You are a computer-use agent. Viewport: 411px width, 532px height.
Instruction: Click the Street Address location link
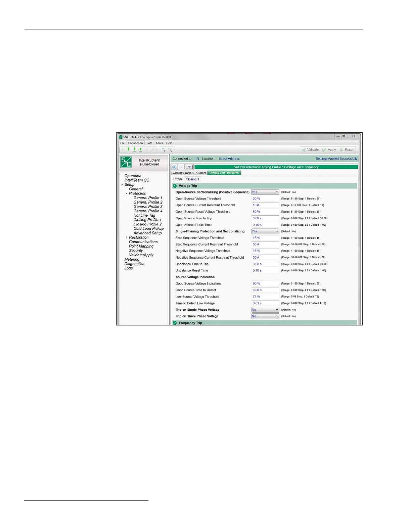pos(229,159)
